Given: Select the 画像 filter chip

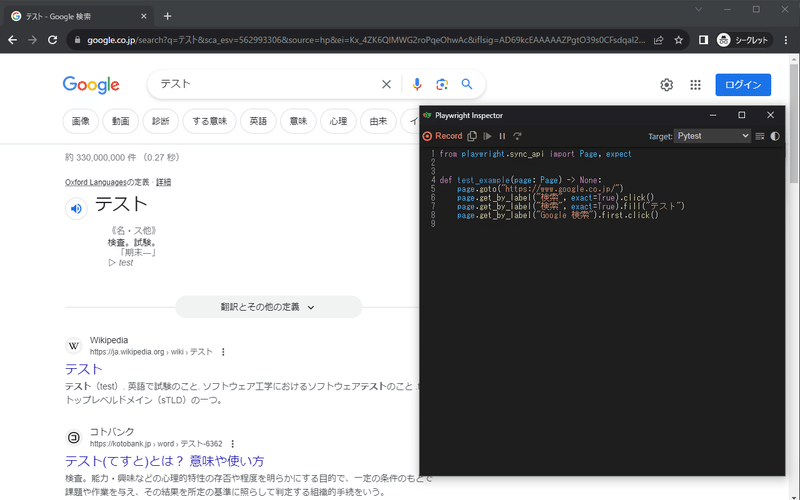Looking at the screenshot, I should pos(81,121).
